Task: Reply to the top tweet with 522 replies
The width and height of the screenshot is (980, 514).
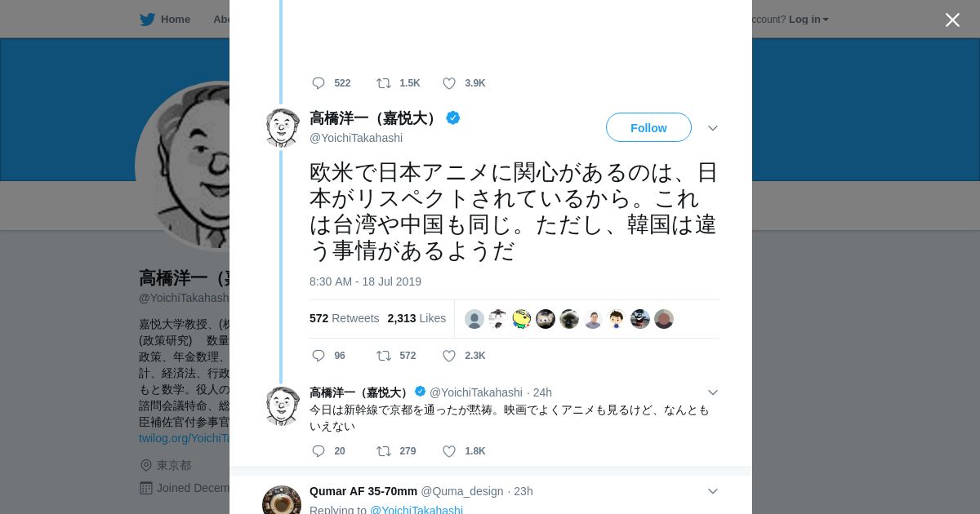Action: 318,83
